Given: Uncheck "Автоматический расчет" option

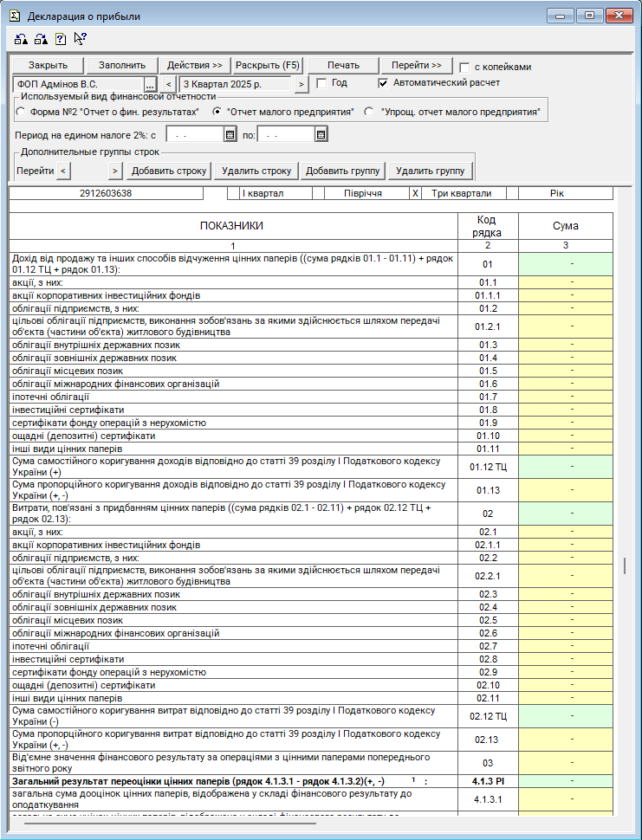Looking at the screenshot, I should click(x=384, y=83).
